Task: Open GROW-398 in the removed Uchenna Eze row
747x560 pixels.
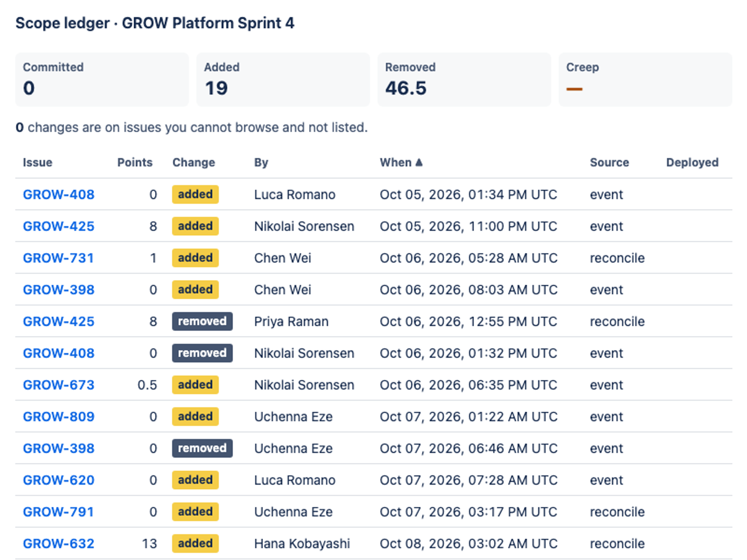Action: pyautogui.click(x=59, y=448)
